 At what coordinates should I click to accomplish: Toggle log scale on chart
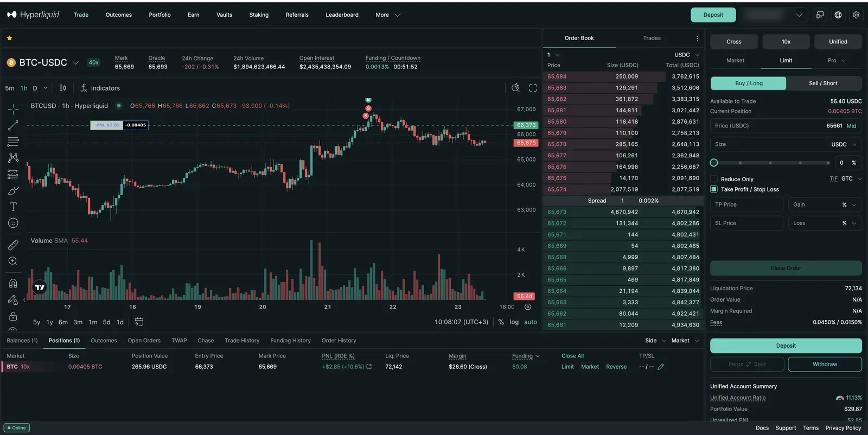514,322
